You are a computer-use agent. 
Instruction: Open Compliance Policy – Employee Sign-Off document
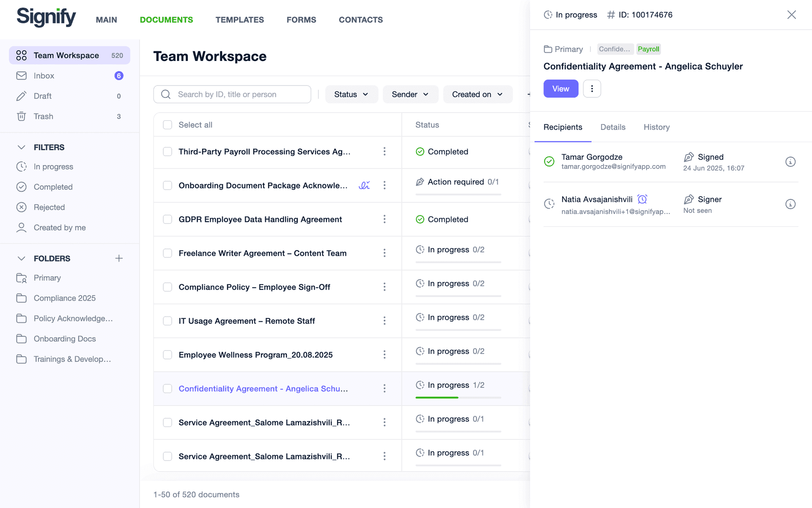pyautogui.click(x=254, y=287)
